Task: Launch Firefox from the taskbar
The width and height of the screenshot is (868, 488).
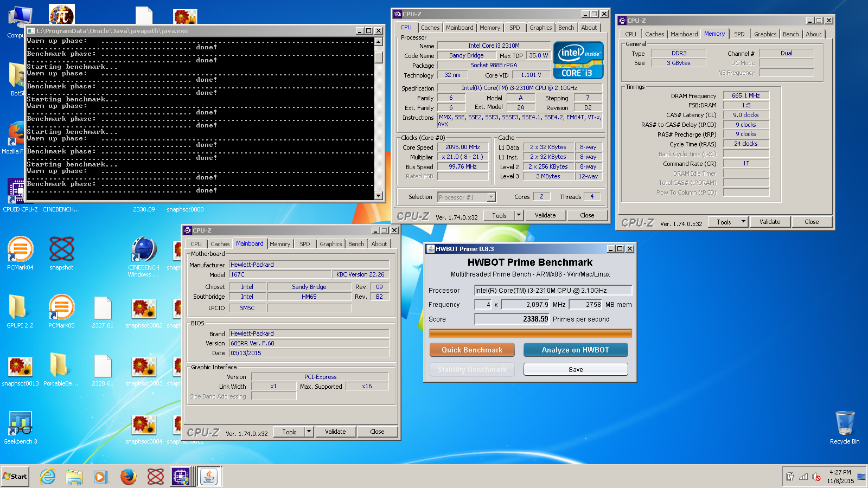Action: pos(128,477)
